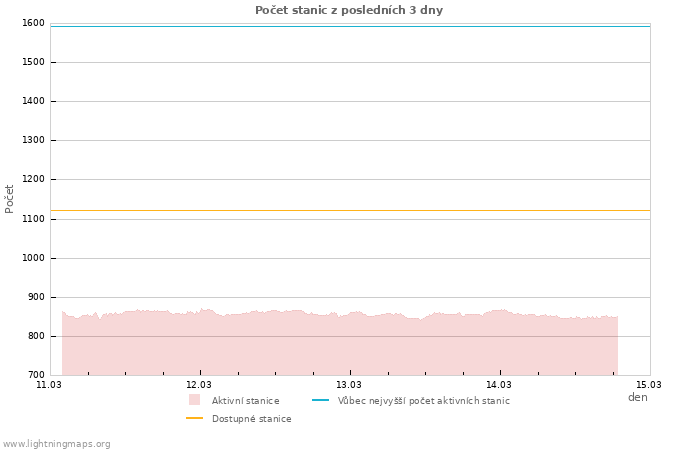Click the blue legend line marker
This screenshot has width=700, height=450.
pos(320,400)
